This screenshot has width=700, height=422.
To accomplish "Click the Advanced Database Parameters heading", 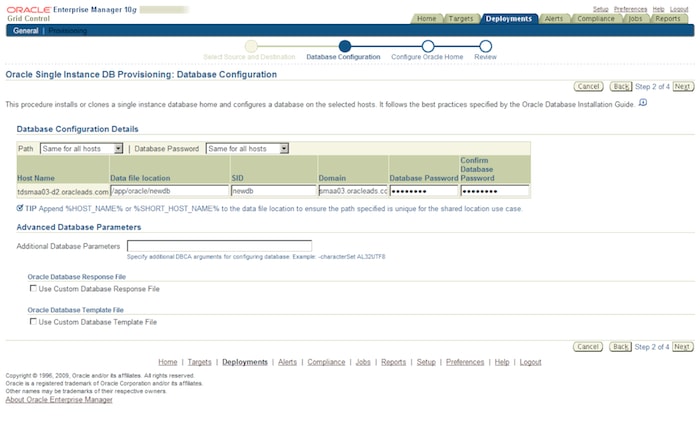I will [x=79, y=227].
